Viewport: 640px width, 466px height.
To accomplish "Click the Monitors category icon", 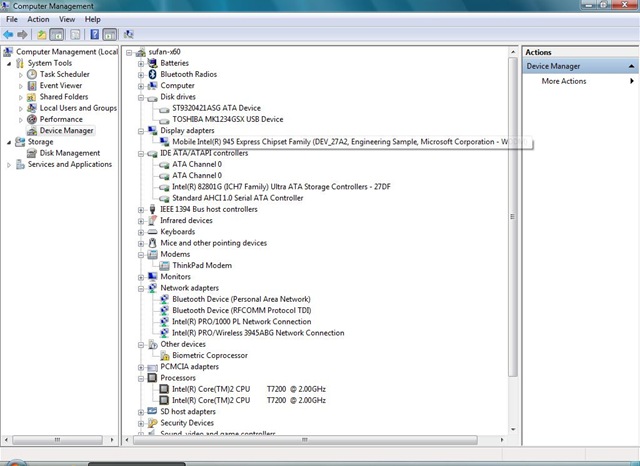I will point(152,277).
